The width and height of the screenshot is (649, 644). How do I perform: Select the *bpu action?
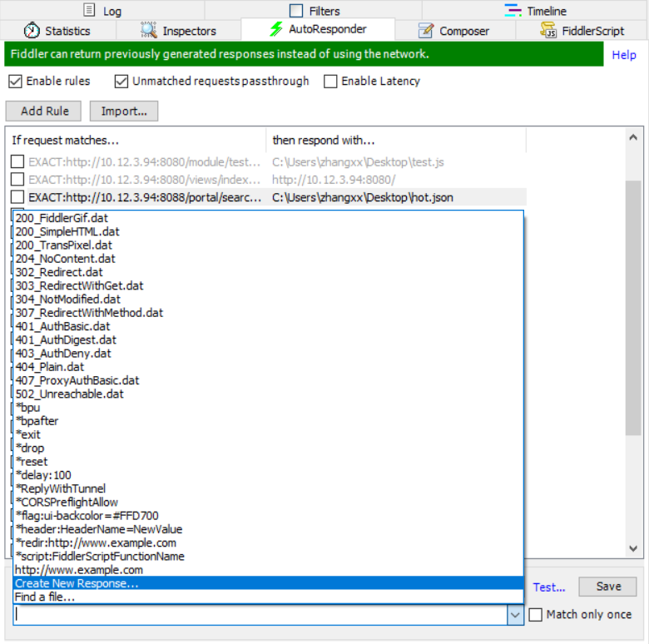pyautogui.click(x=268, y=408)
